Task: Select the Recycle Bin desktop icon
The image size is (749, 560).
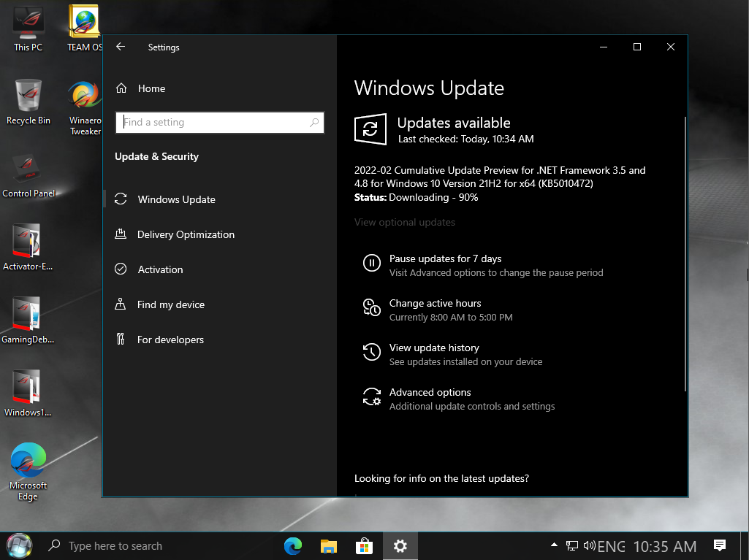Action: (28, 101)
